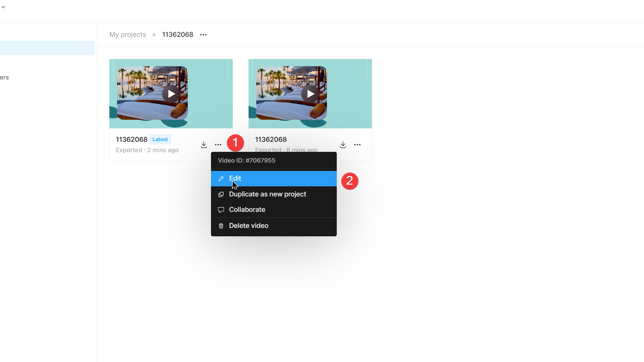Image resolution: width=644 pixels, height=362 pixels.
Task: Play the second video preview
Action: point(310,94)
